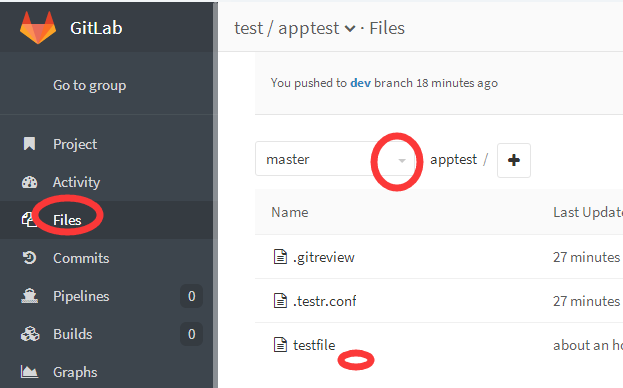Open the Project menu item
This screenshot has height=388, width=623.
pos(75,144)
